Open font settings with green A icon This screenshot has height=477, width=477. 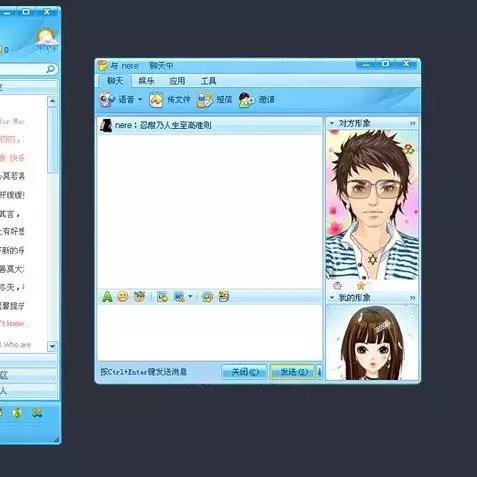(x=107, y=296)
